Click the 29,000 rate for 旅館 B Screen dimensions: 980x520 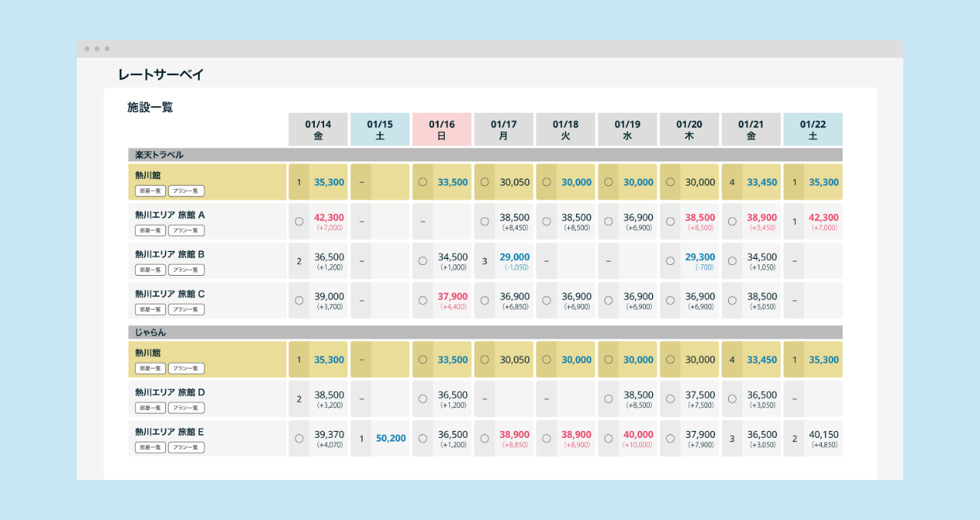(x=515, y=257)
